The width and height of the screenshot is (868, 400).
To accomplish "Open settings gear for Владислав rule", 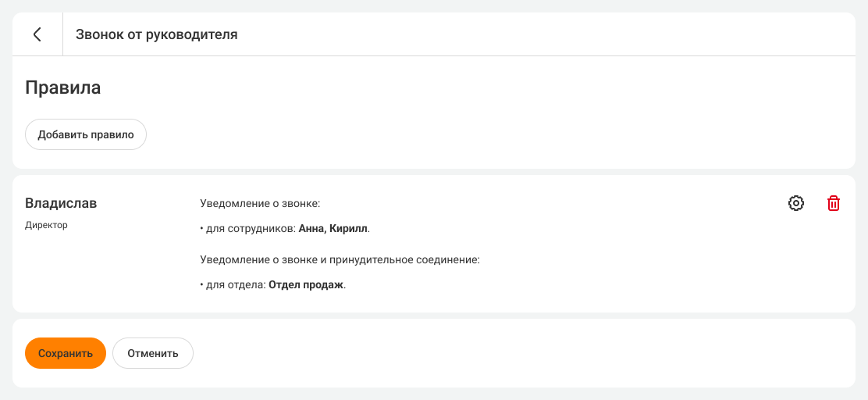I will click(796, 203).
